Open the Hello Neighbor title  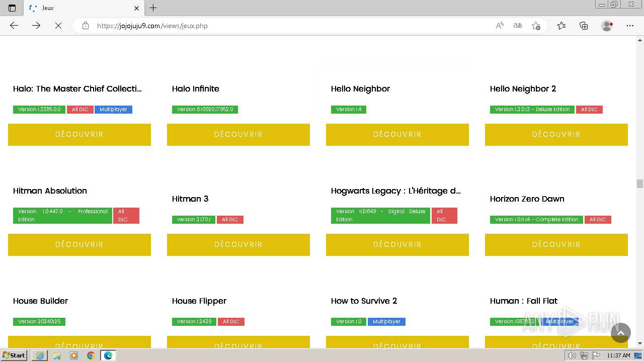tap(360, 89)
